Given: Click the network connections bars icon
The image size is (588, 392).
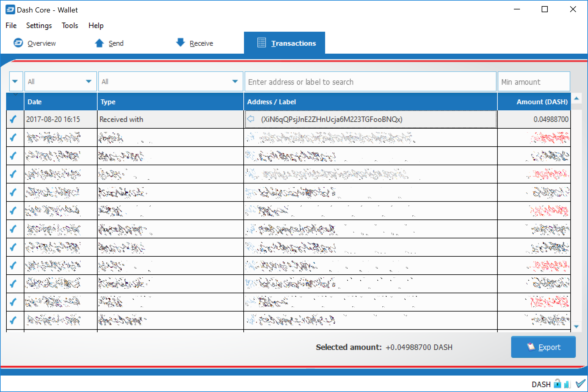Looking at the screenshot, I should [x=567, y=384].
